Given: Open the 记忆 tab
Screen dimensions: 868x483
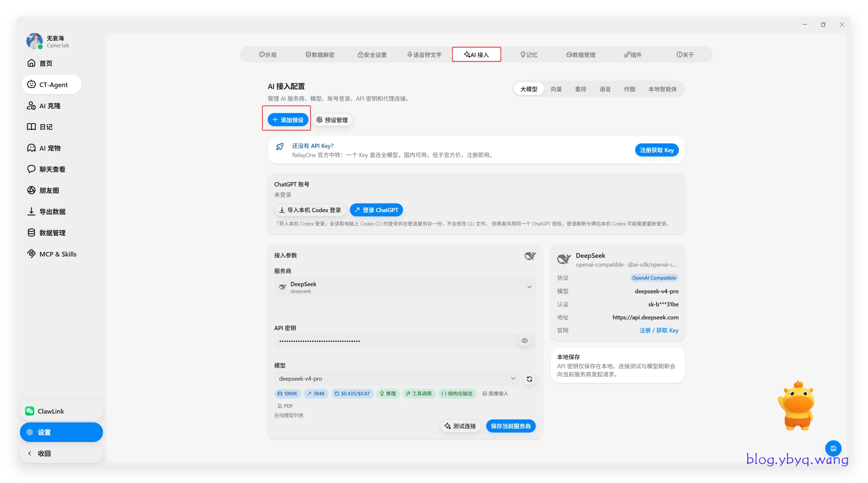Looking at the screenshot, I should coord(529,55).
